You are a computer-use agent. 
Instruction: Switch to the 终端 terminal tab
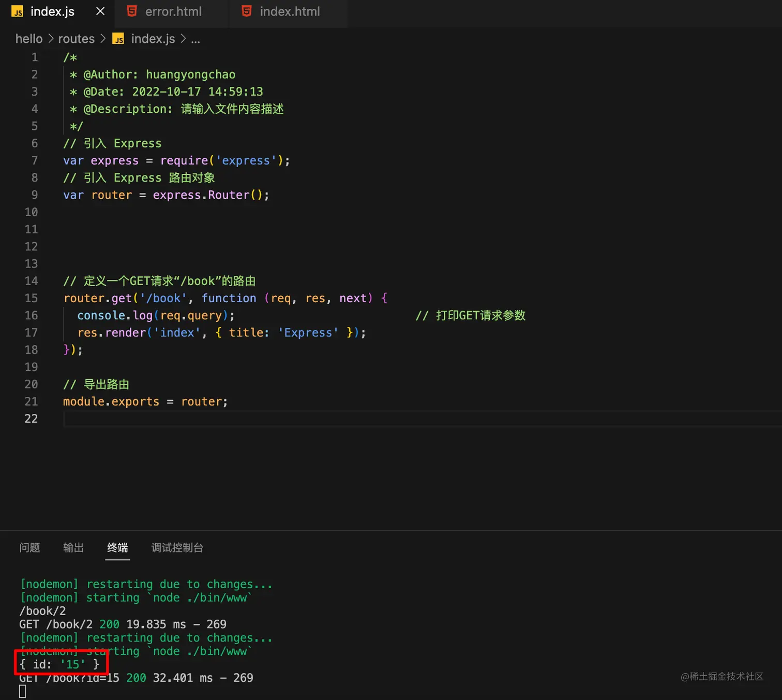pyautogui.click(x=117, y=547)
